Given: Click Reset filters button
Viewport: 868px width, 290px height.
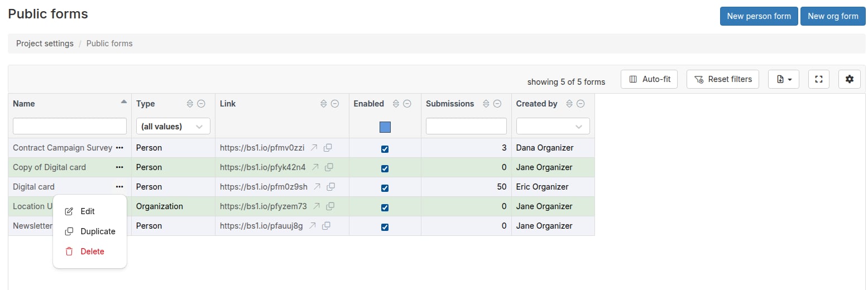Looking at the screenshot, I should click(x=723, y=79).
